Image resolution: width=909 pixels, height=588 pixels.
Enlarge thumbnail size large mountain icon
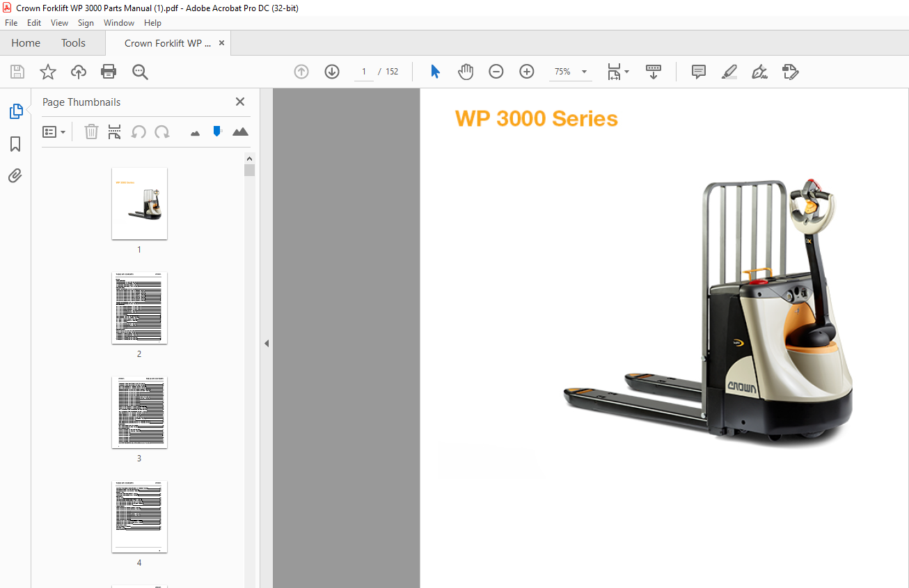(x=240, y=132)
